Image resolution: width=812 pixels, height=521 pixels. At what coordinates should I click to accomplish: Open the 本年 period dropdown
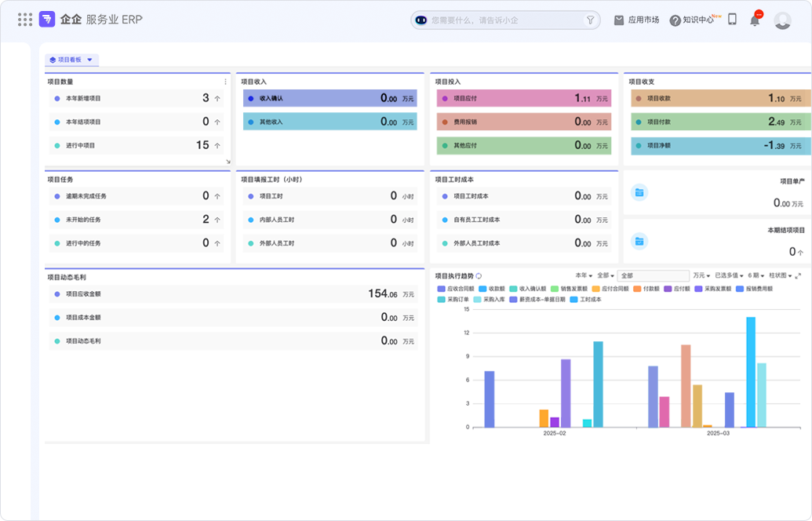click(583, 276)
